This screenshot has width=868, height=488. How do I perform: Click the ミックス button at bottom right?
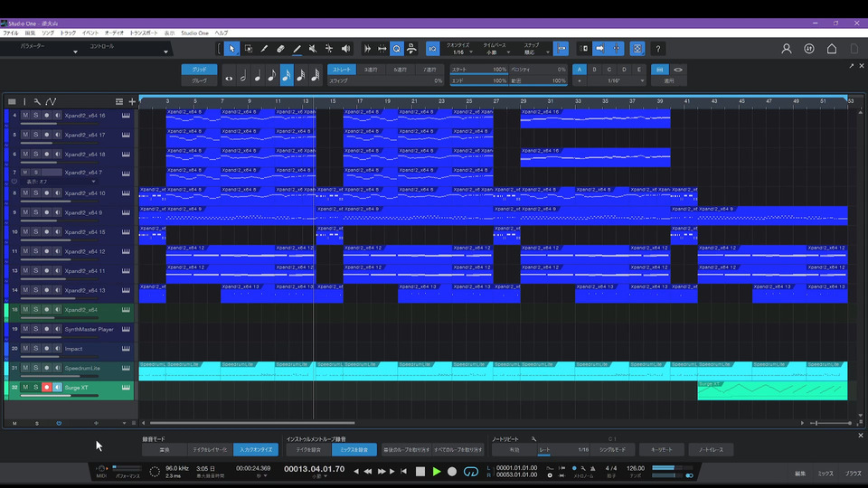(x=826, y=473)
